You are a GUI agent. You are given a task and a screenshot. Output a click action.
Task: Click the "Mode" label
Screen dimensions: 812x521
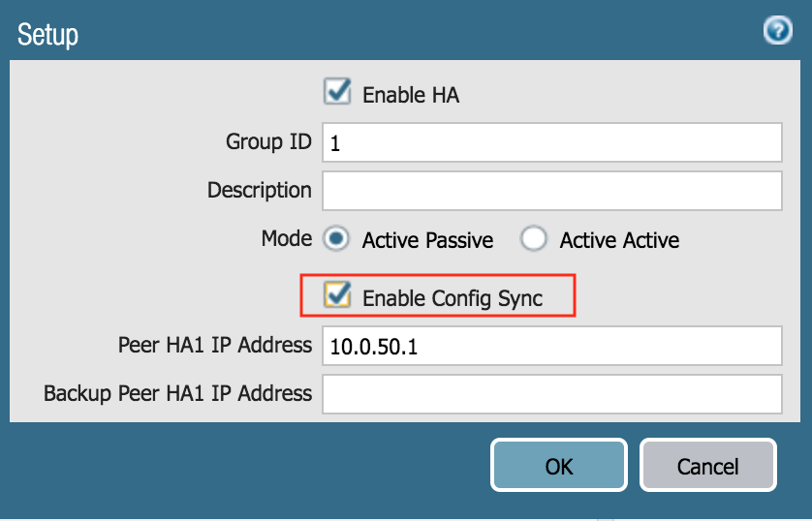click(x=286, y=238)
